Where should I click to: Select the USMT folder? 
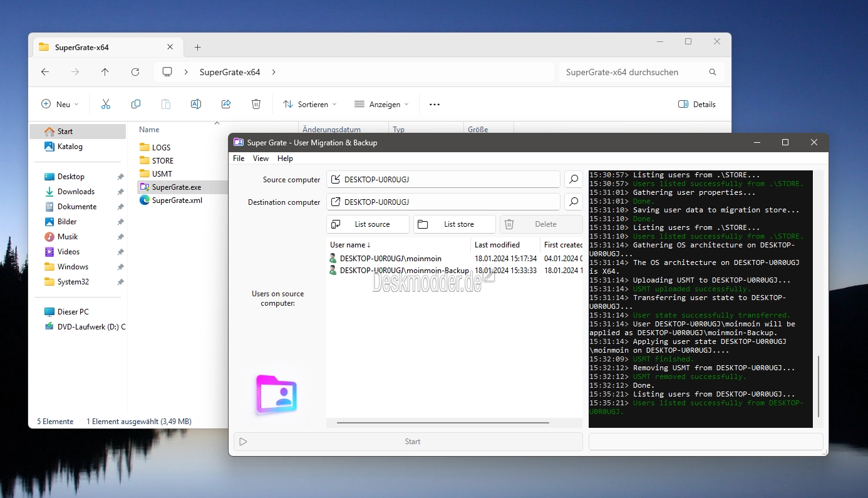(156, 174)
